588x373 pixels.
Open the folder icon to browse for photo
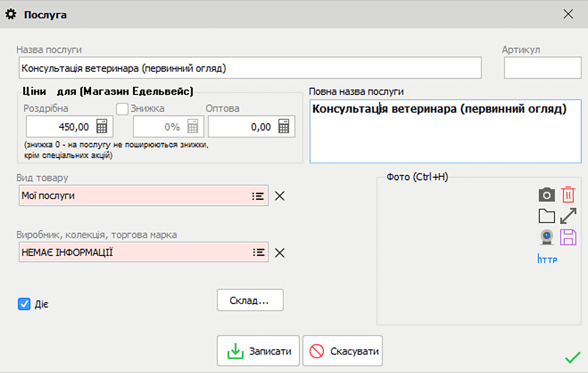click(x=546, y=216)
